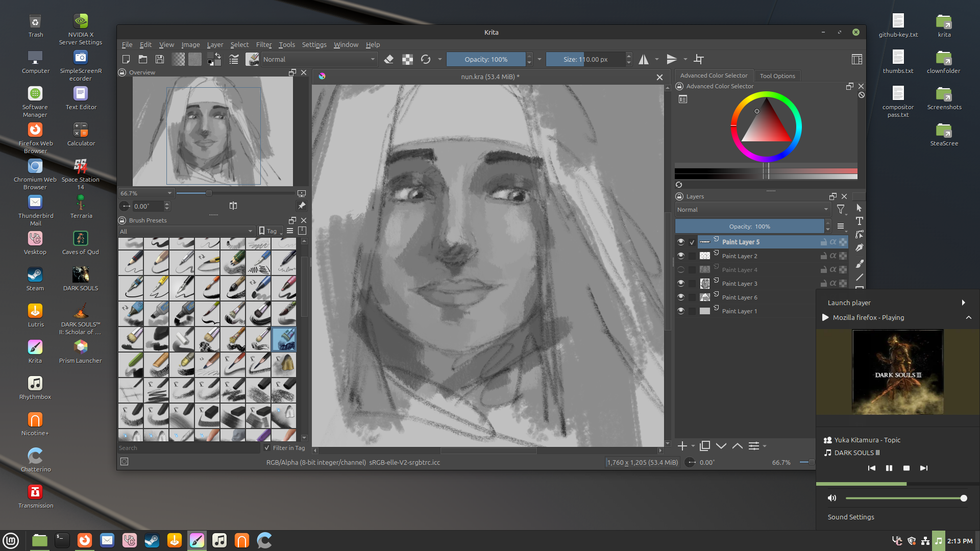Image resolution: width=980 pixels, height=551 pixels.
Task: Toggle Filter in Tag checkbox
Action: tap(267, 447)
